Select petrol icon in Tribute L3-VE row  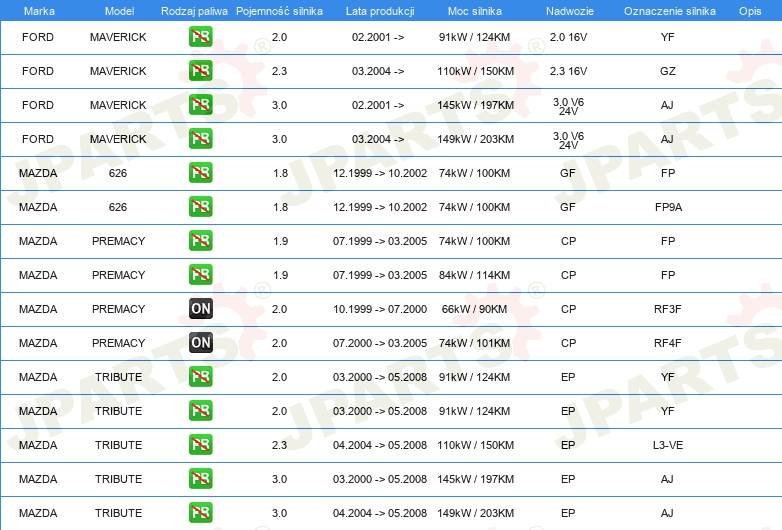pyautogui.click(x=200, y=445)
